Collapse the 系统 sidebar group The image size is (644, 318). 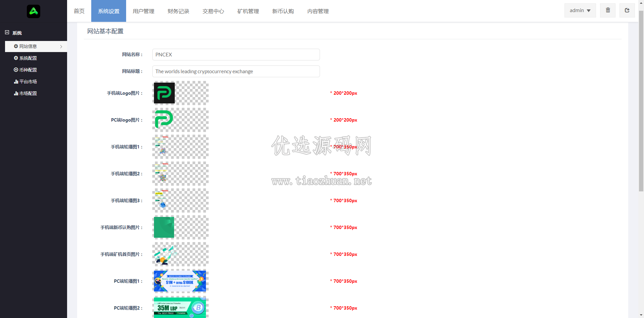coord(7,33)
